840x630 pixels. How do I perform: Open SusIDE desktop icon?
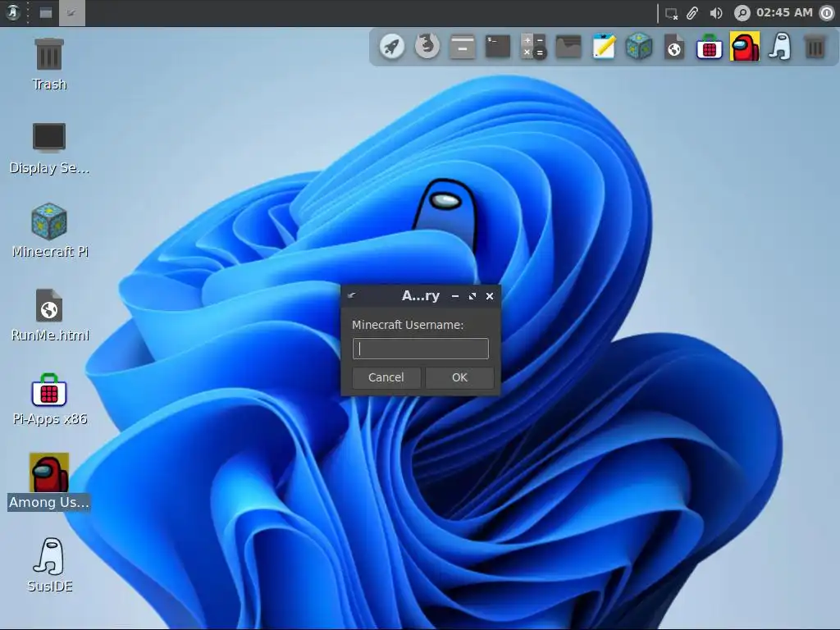pos(49,565)
